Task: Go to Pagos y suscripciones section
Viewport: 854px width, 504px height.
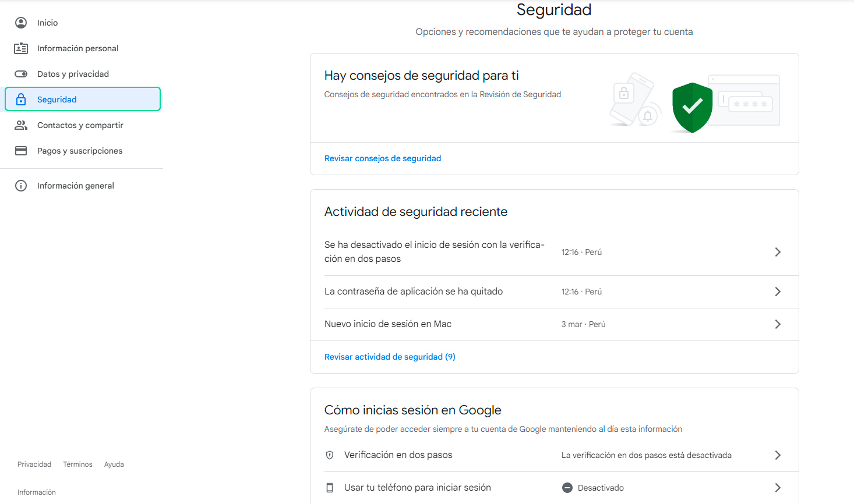Action: click(80, 151)
